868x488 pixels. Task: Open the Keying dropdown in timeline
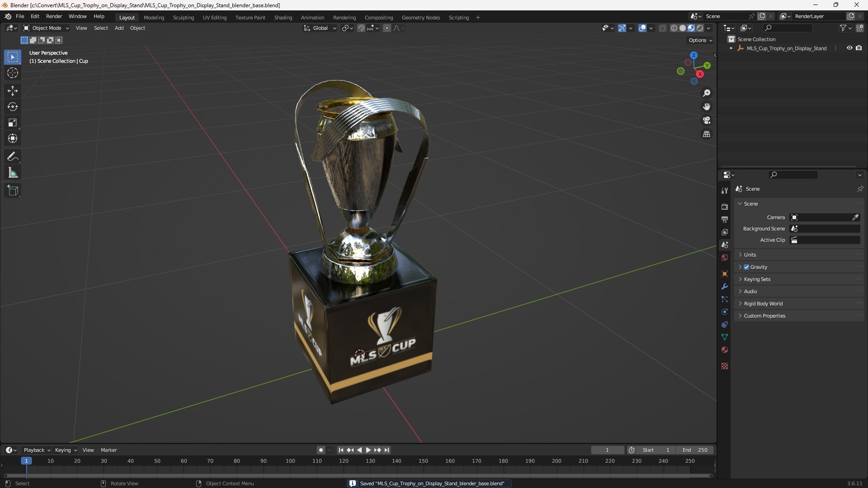(66, 450)
